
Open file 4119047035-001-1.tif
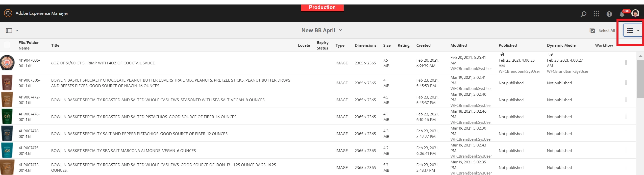29,63
